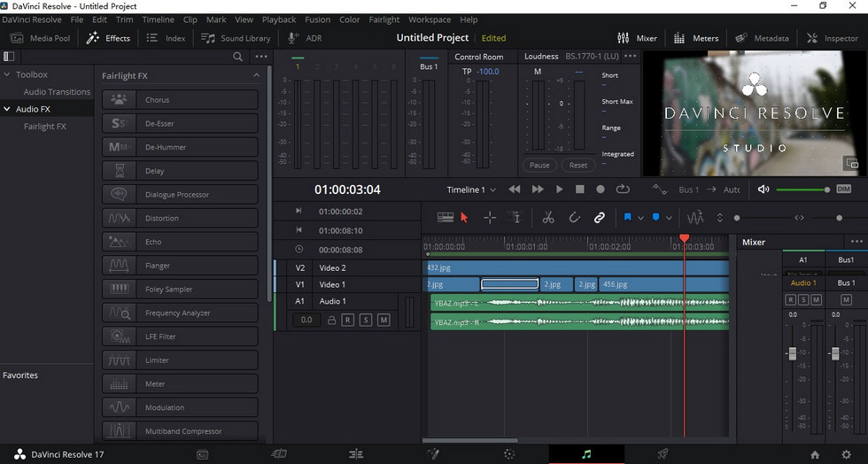Viewport: 868px width, 464px height.
Task: Click the fast forward button
Action: coord(538,189)
